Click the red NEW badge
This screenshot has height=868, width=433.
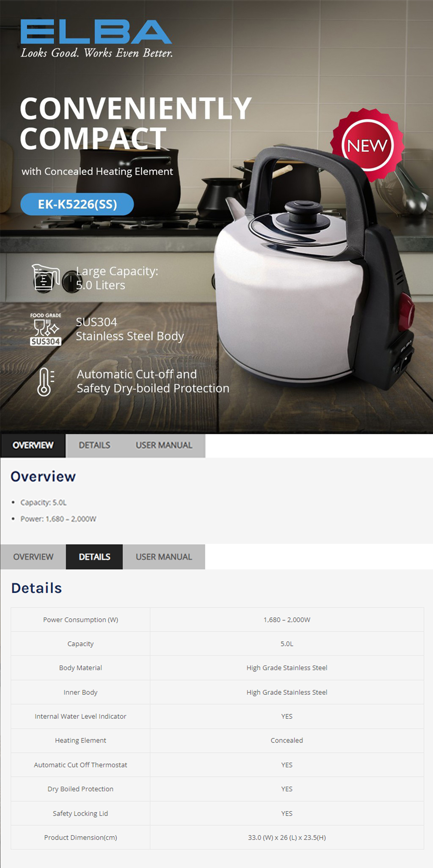coord(367,145)
